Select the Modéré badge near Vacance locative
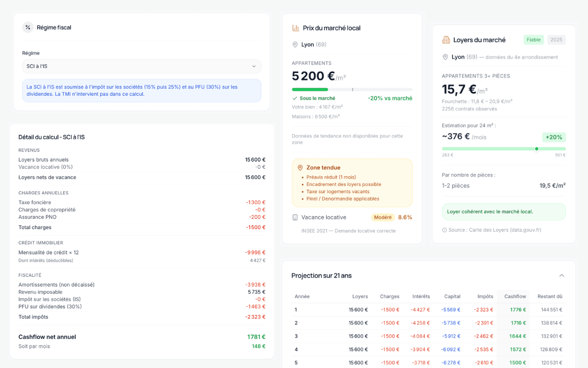588x368 pixels. [x=383, y=216]
